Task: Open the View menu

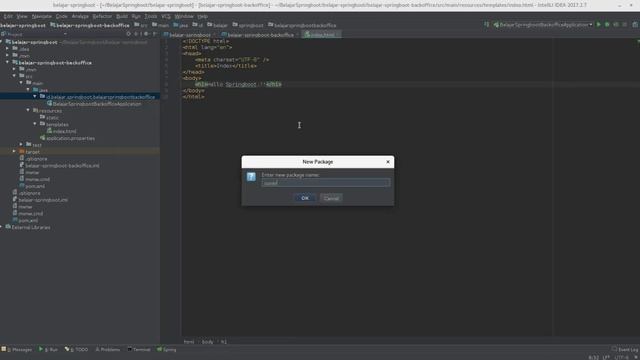Action: 22,16
